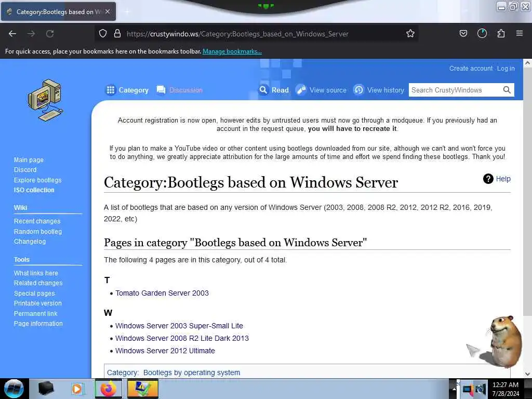
Task: Close the Category:Bootlegs browser tab
Action: point(107,11)
